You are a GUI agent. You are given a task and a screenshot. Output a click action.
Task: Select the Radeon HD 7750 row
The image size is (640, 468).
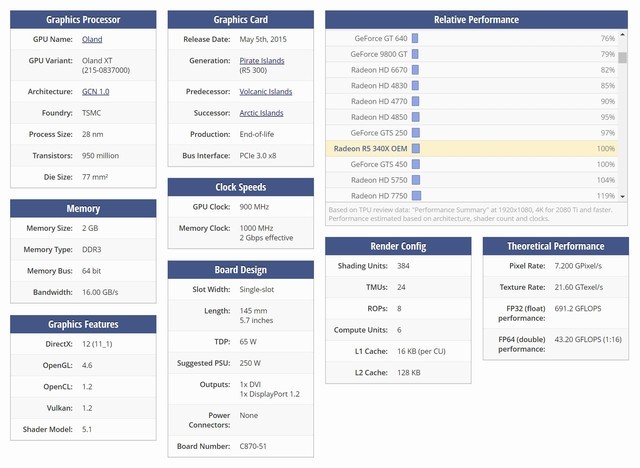471,195
